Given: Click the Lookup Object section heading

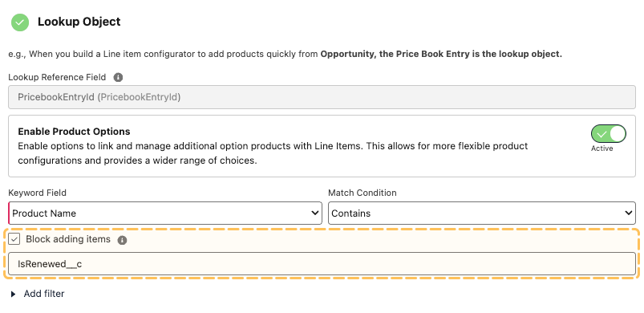Looking at the screenshot, I should pos(79,22).
